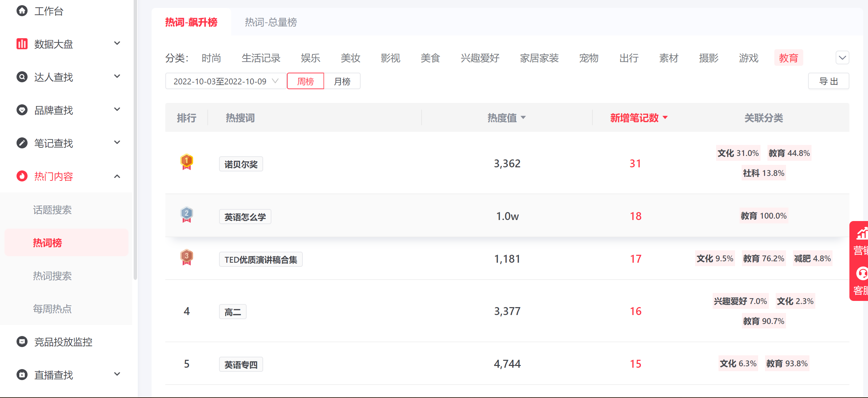Expand the 品牌查找 menu chevron
Viewport: 868px width, 398px height.
click(x=117, y=109)
